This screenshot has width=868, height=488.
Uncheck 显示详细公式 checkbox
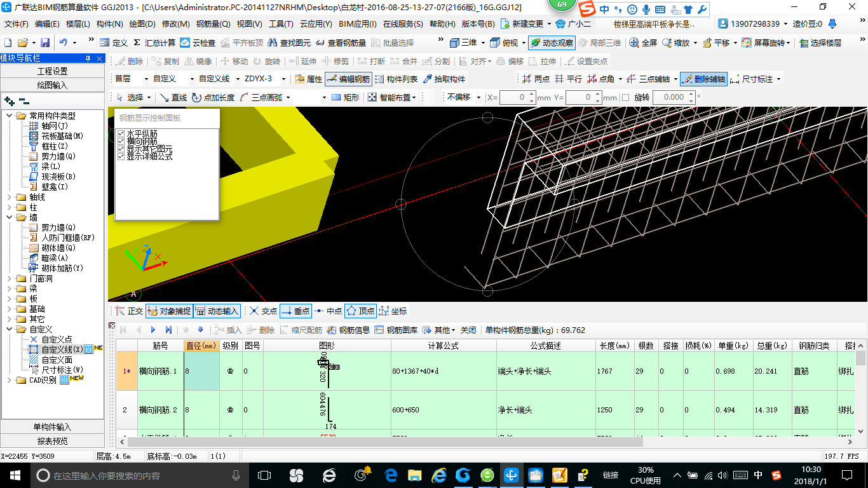121,156
